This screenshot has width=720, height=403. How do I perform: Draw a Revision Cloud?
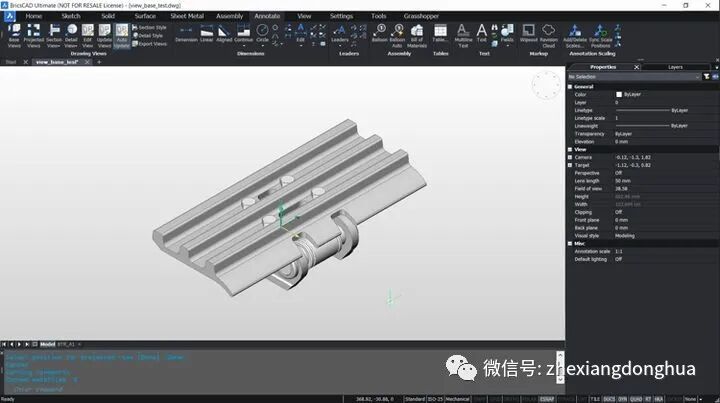coord(549,36)
